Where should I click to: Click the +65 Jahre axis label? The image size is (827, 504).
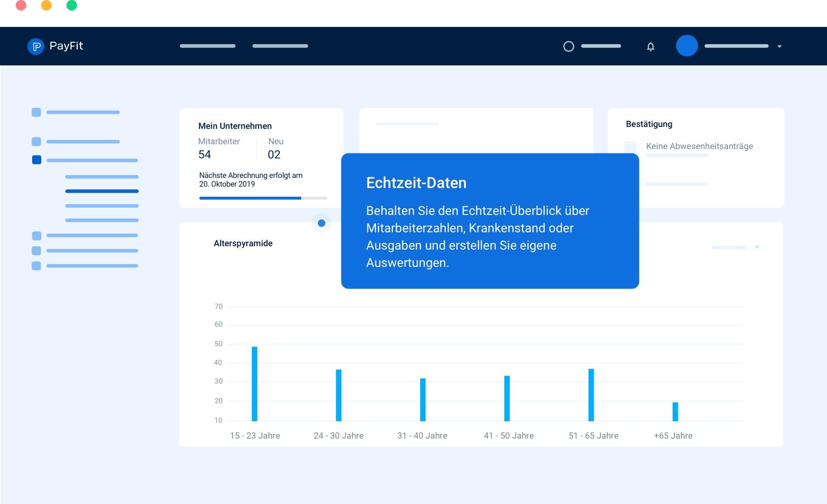pyautogui.click(x=673, y=436)
